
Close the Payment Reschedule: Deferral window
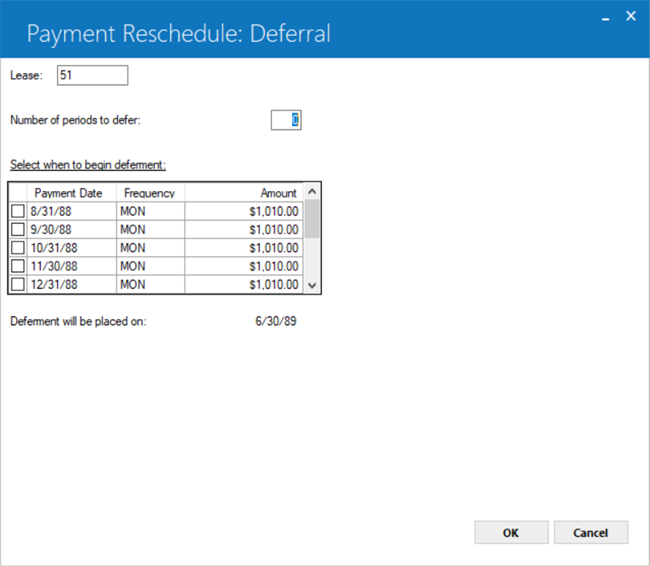(x=631, y=16)
